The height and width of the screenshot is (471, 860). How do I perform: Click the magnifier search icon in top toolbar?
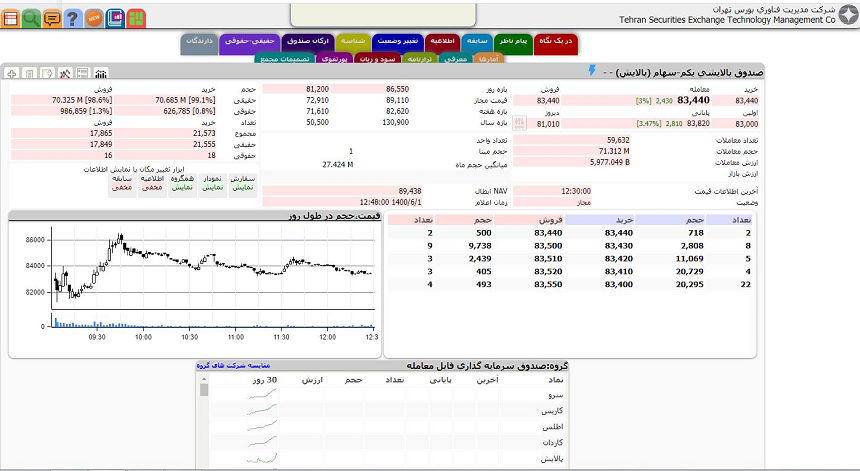[x=31, y=18]
